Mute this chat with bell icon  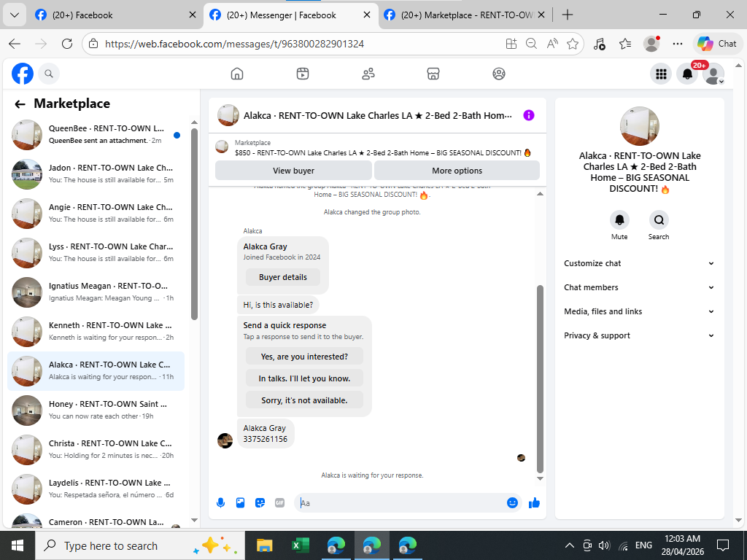[x=619, y=220]
